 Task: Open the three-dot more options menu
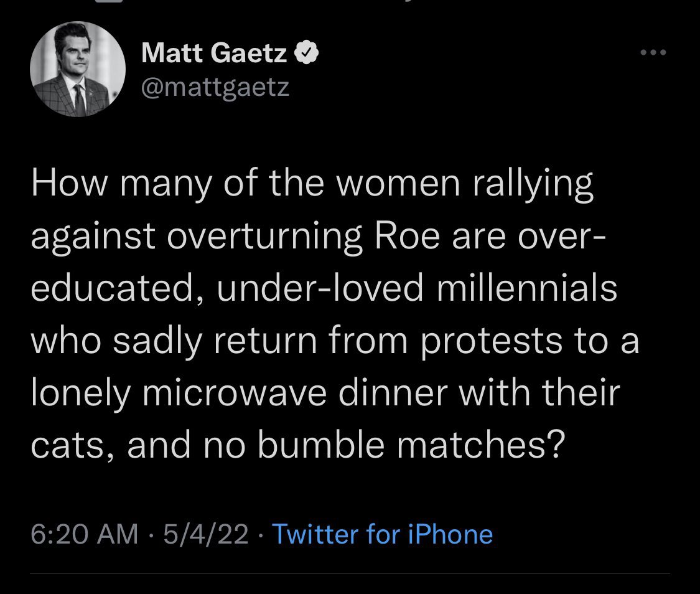[653, 53]
